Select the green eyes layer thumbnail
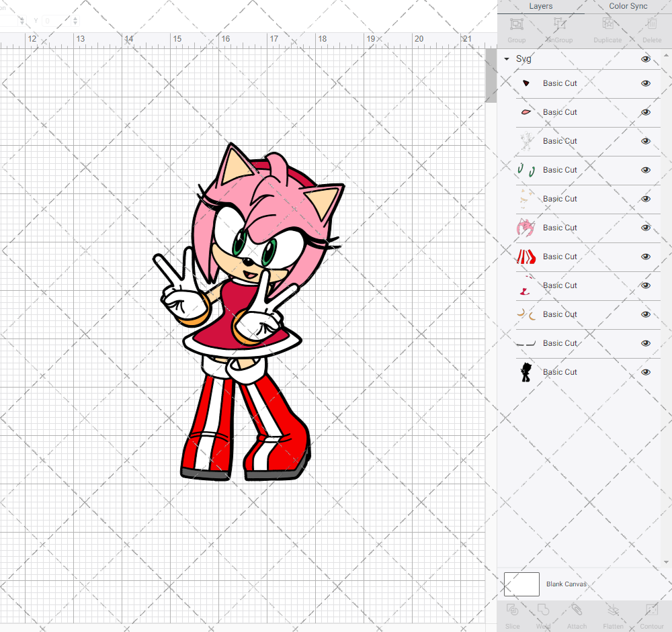Screen dimensions: 672x632 click(x=526, y=170)
